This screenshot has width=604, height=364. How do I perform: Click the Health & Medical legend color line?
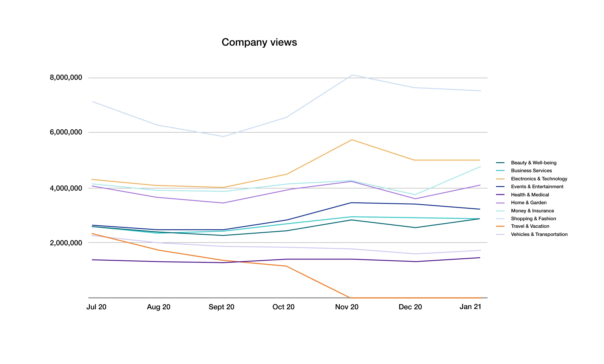click(x=500, y=195)
